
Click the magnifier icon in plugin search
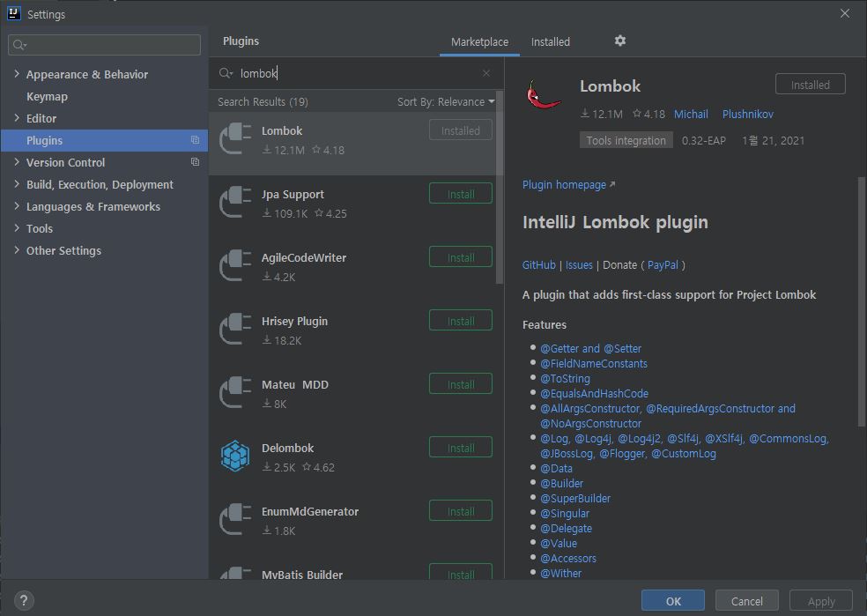(x=226, y=74)
